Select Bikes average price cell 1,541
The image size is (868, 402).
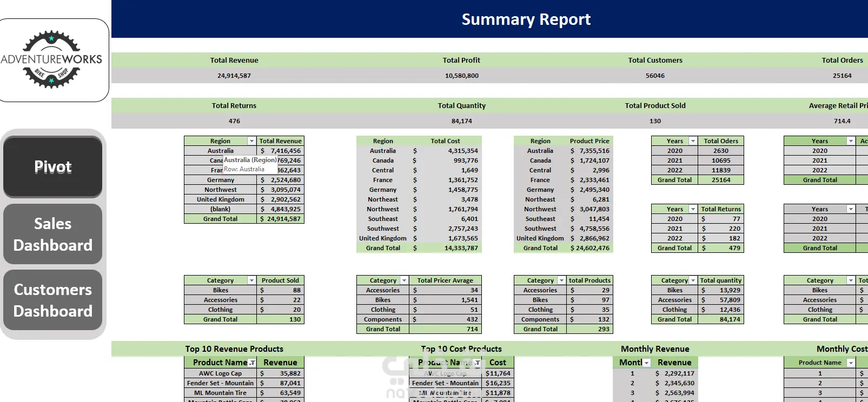[x=445, y=300]
